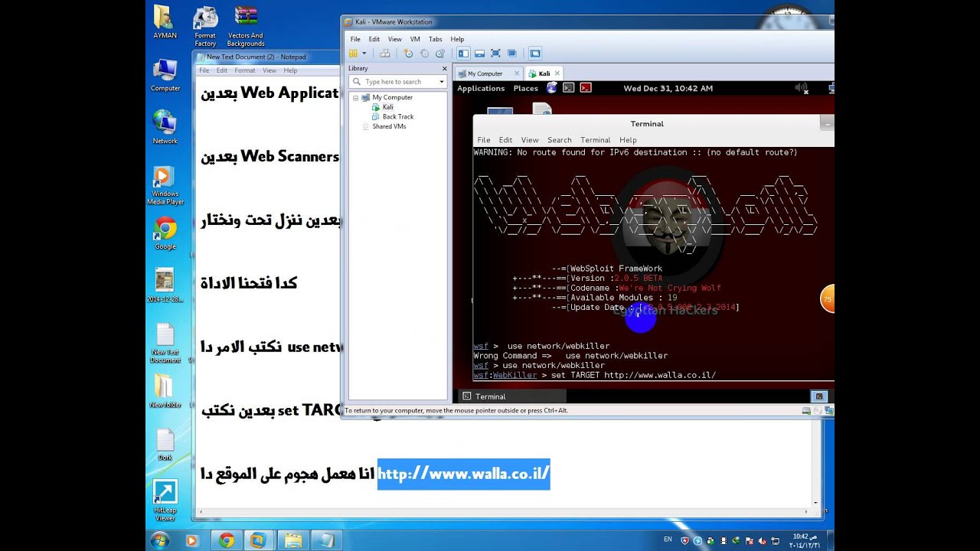The height and width of the screenshot is (551, 980).
Task: Click the console view icon in VMware toolbar
Action: (535, 54)
